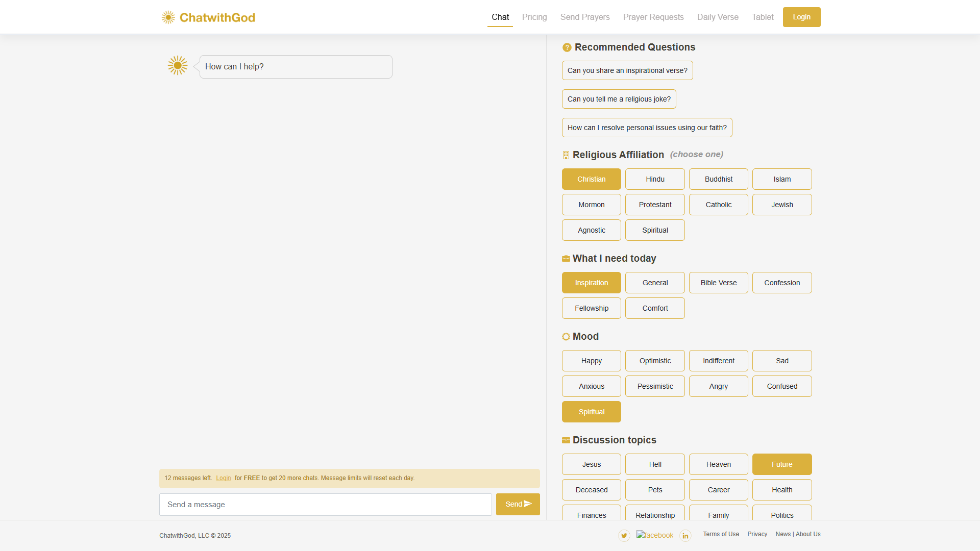Open the LinkedIn icon in the footer

[x=685, y=535]
